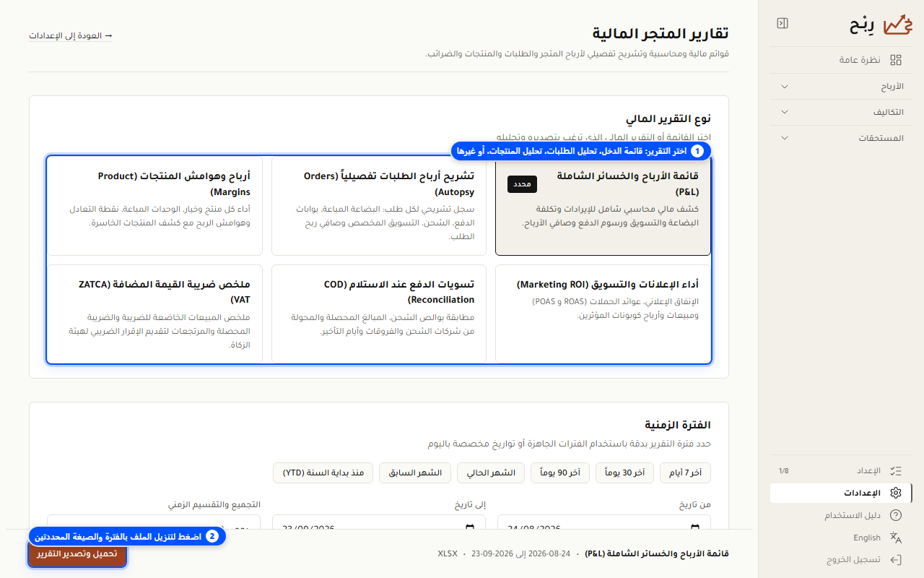Select تشريح أرباح الطلبات تفصيلياً report card
Viewport: 924px width, 578px height.
[379, 206]
